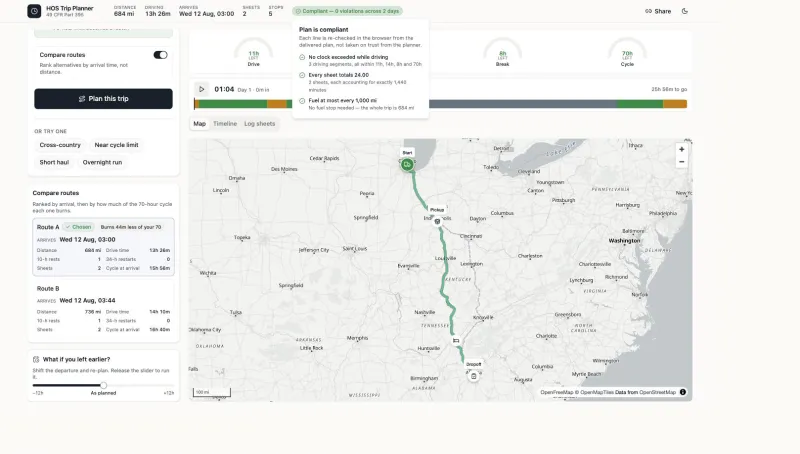Toggle the Compare routes switch
This screenshot has width=800, height=454.
160,55
